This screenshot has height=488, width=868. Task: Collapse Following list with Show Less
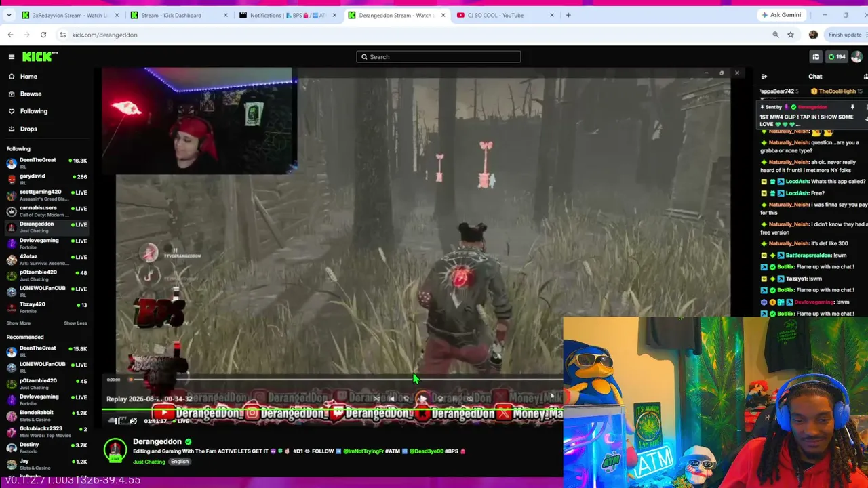click(x=75, y=323)
